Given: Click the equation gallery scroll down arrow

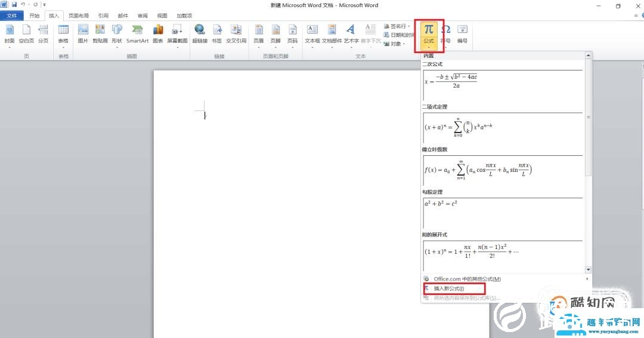Looking at the screenshot, I should [x=588, y=269].
